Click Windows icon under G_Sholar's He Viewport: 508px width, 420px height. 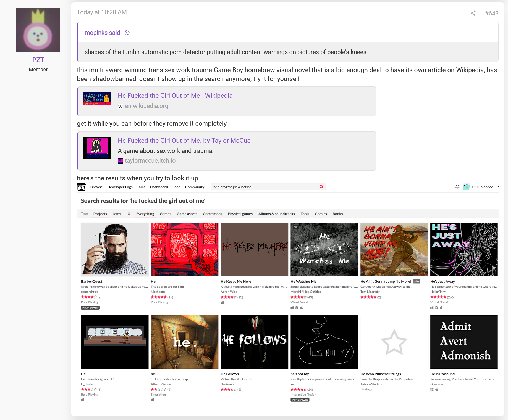82,400
